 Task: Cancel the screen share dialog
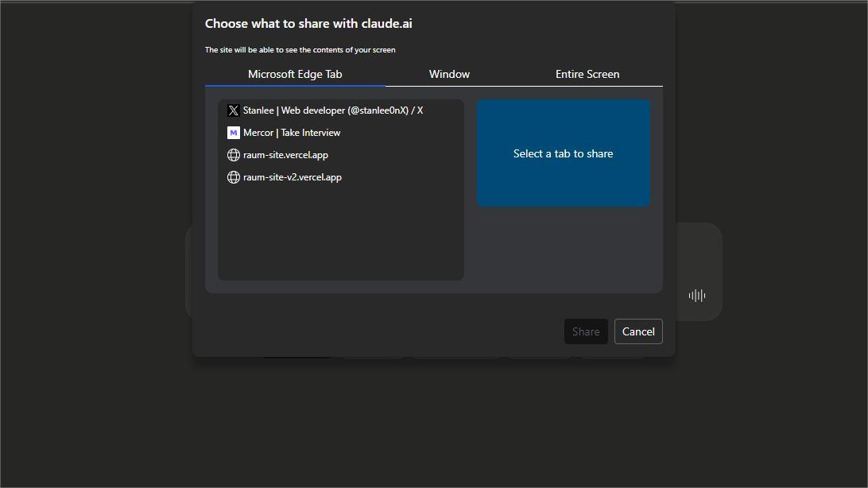(x=638, y=331)
